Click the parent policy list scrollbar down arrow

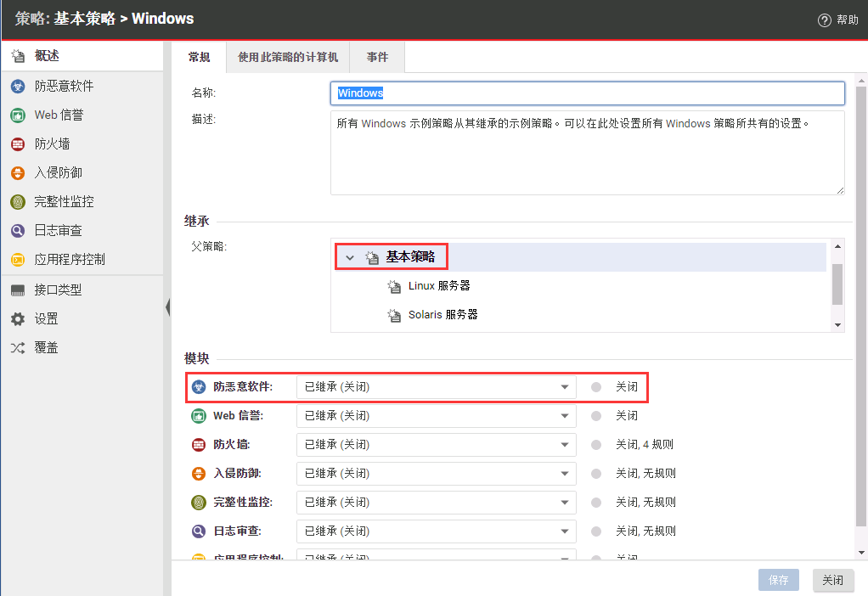tap(837, 325)
